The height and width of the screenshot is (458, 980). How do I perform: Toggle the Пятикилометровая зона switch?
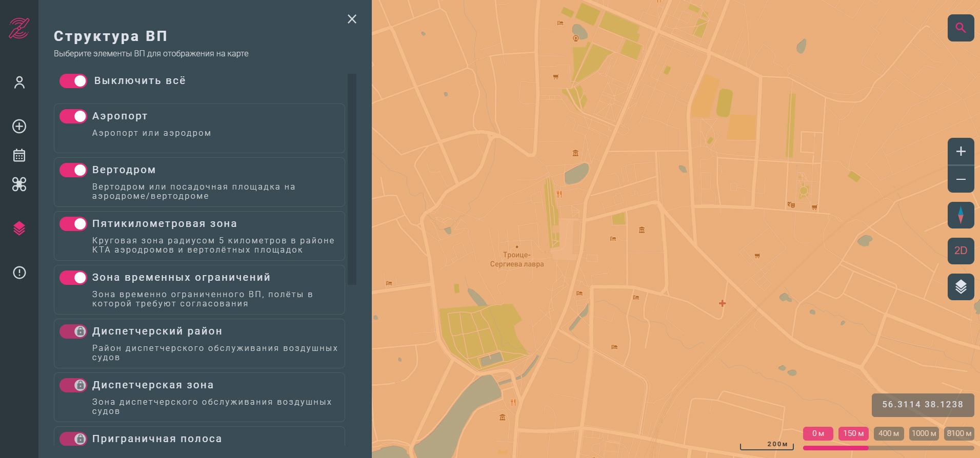pyautogui.click(x=73, y=224)
